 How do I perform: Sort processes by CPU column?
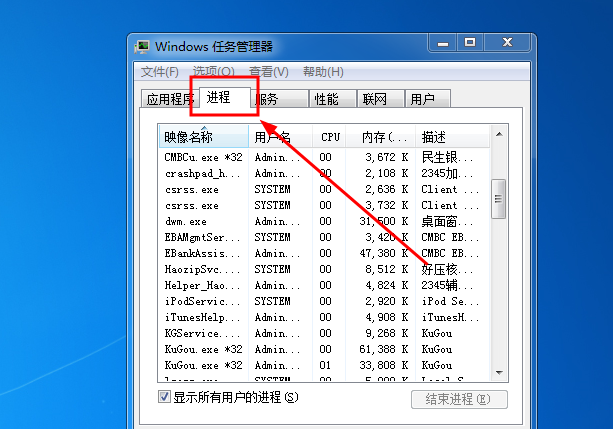point(329,137)
